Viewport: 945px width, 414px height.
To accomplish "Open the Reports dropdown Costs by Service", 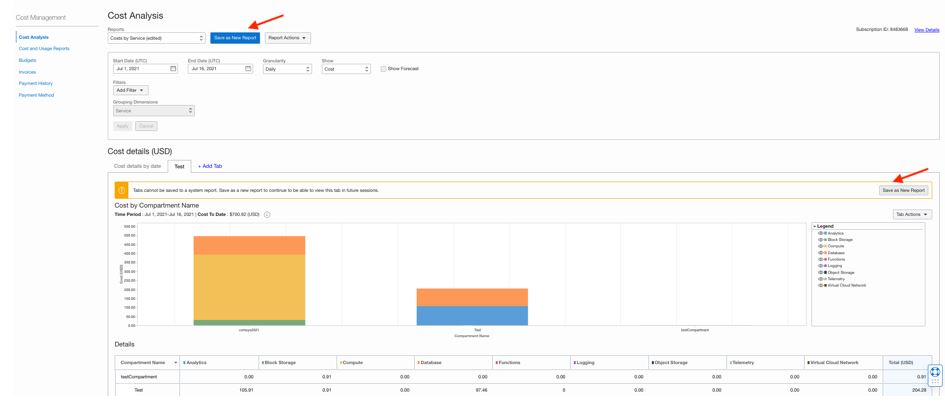I will [x=157, y=38].
